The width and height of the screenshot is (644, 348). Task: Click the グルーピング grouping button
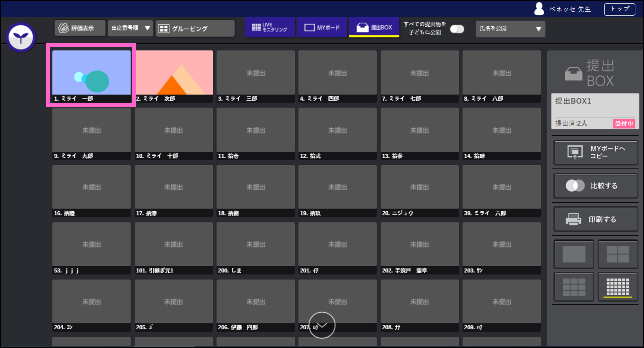coord(195,29)
